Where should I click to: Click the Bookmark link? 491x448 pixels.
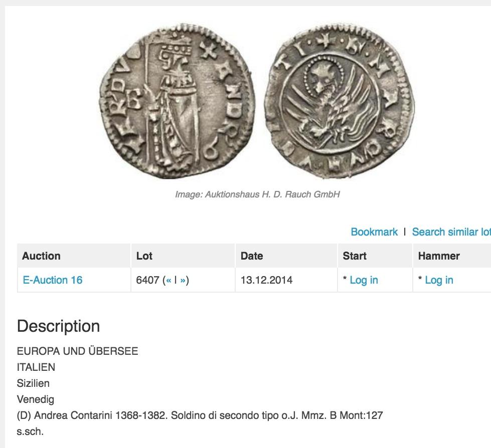point(374,232)
